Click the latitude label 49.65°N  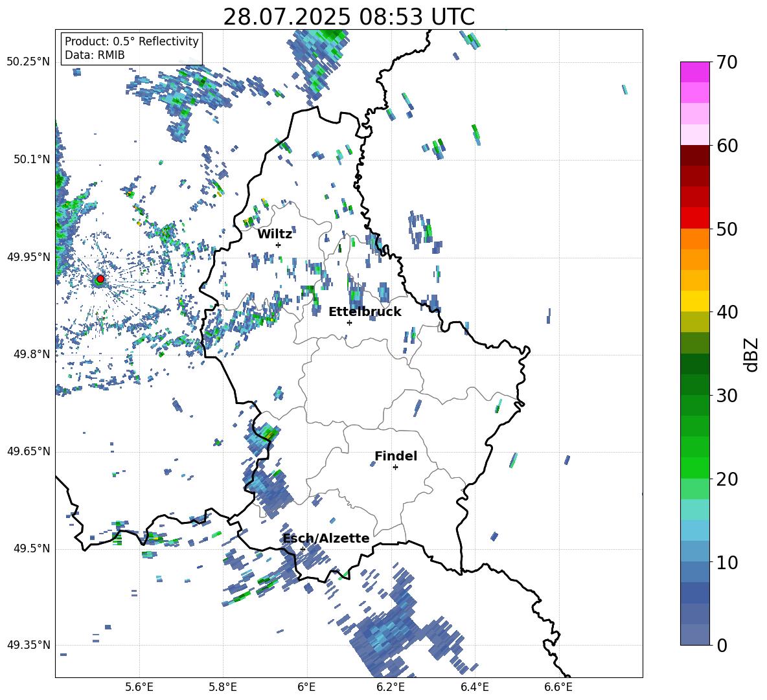click(29, 451)
